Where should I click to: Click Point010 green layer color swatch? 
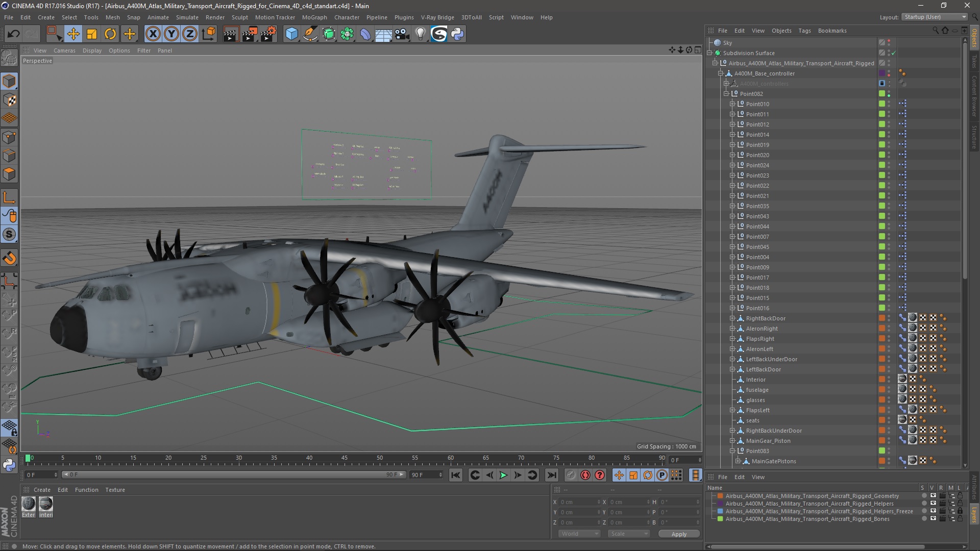coord(881,104)
